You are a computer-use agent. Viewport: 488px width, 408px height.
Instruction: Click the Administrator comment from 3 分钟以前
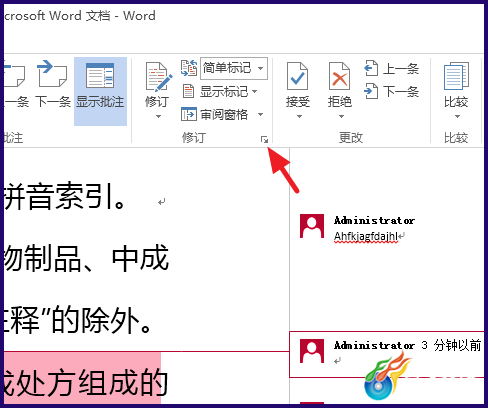coord(387,354)
